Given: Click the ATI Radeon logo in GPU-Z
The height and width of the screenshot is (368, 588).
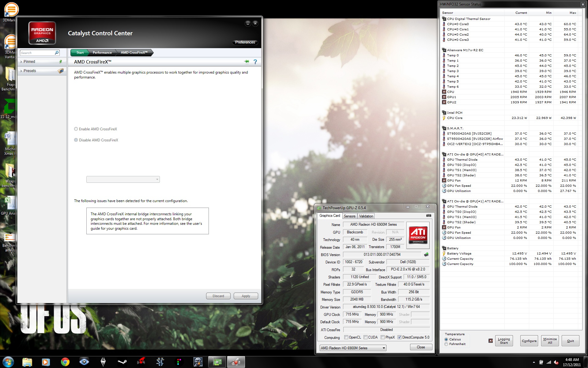Looking at the screenshot, I should pyautogui.click(x=418, y=235).
